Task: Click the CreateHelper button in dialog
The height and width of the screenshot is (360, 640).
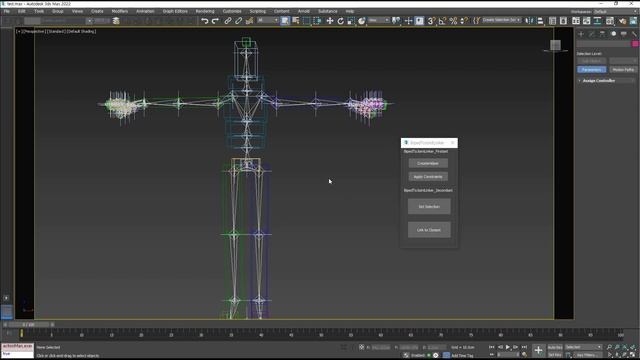Action: click(x=428, y=163)
